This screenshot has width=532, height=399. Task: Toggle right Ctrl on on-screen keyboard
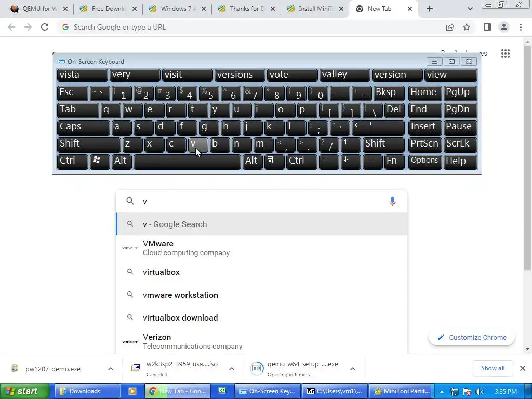(302, 161)
